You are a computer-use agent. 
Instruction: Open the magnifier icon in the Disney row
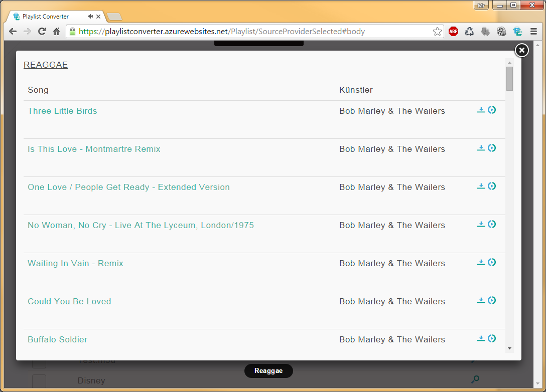475,379
